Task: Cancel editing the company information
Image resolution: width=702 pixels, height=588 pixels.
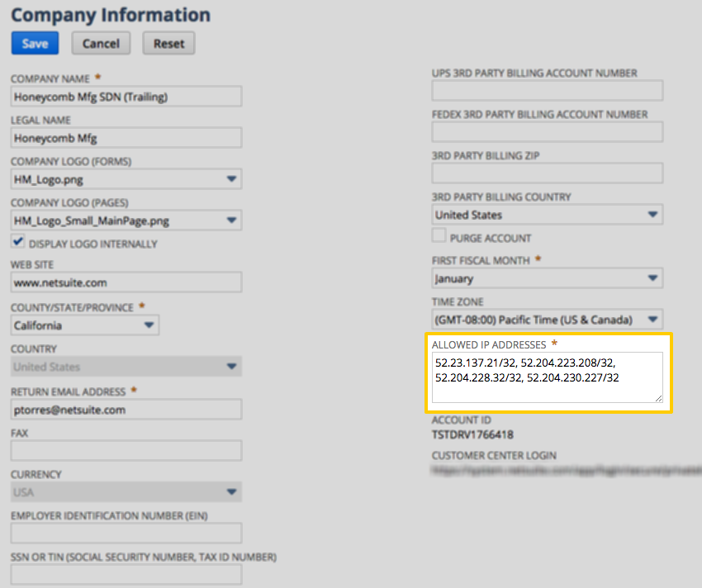Action: click(x=100, y=42)
